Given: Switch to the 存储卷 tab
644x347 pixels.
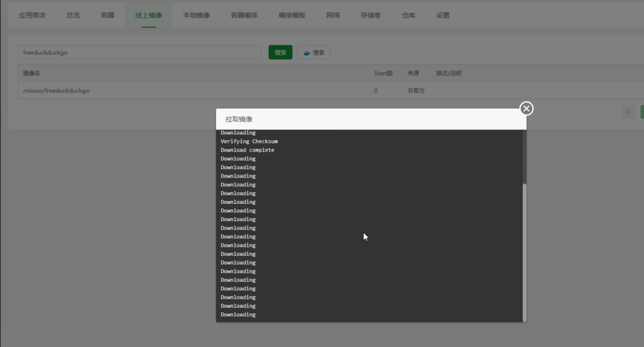Looking at the screenshot, I should click(x=370, y=15).
